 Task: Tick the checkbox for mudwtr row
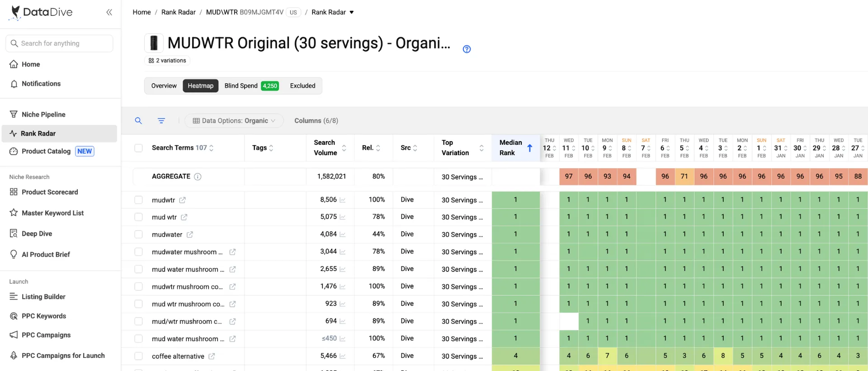pos(139,200)
